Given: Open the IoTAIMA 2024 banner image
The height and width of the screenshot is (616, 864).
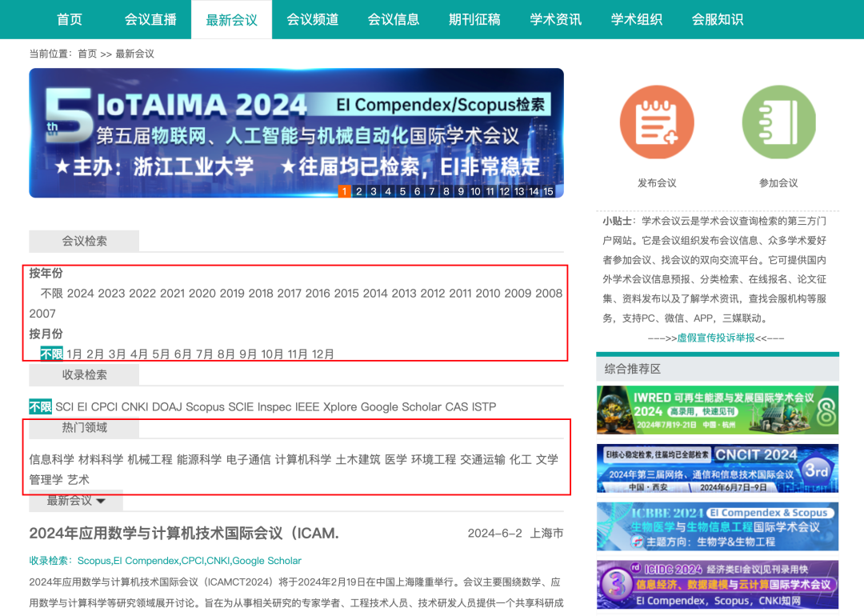Looking at the screenshot, I should click(297, 133).
